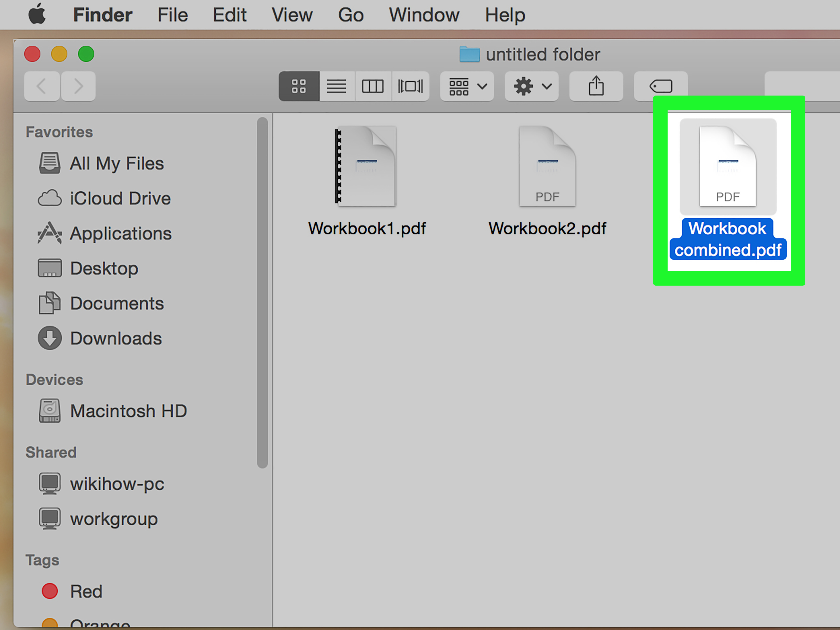Switch to Cover Flow view
The width and height of the screenshot is (840, 630).
(x=410, y=86)
